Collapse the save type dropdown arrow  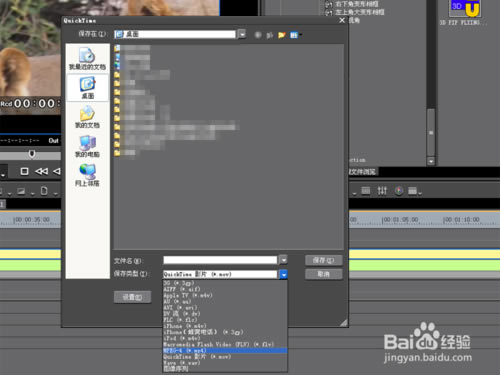click(283, 274)
